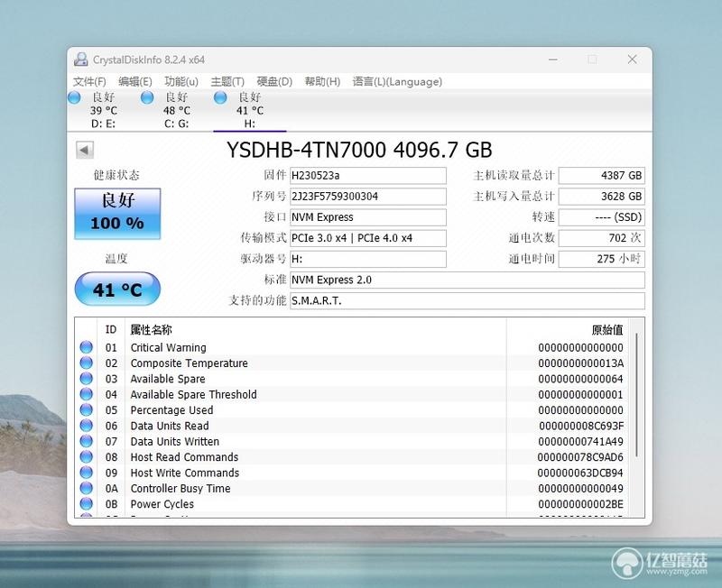This screenshot has width=722, height=588.
Task: Click the status icon for Available Spare Threshold
Action: [x=86, y=394]
